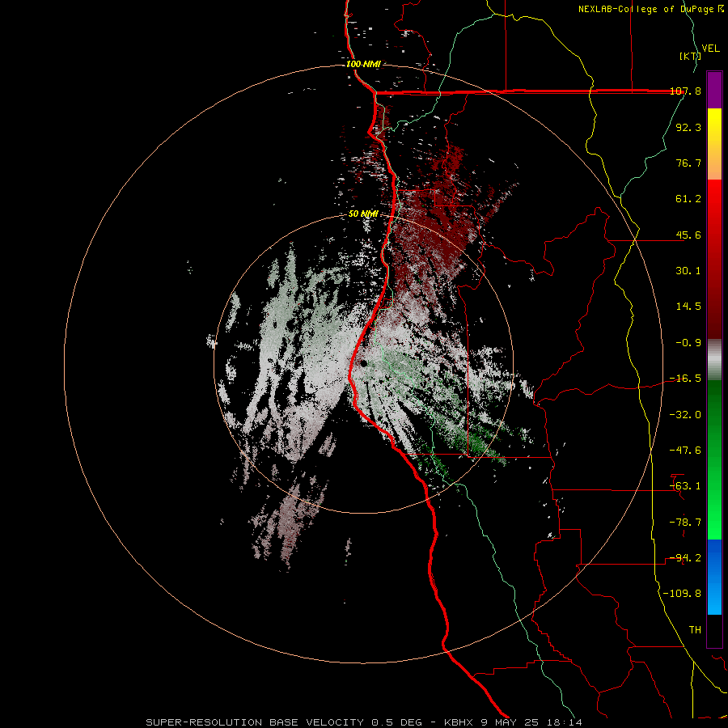Click the 30.1 velocity scale value
Screen dimensions: 728x728
[x=688, y=271]
